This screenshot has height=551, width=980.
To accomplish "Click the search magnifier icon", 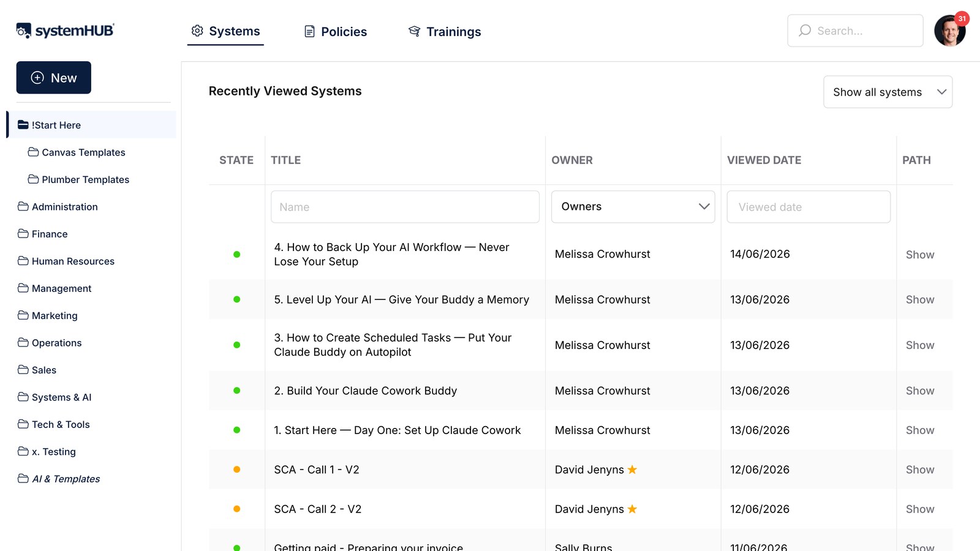I will coord(805,31).
